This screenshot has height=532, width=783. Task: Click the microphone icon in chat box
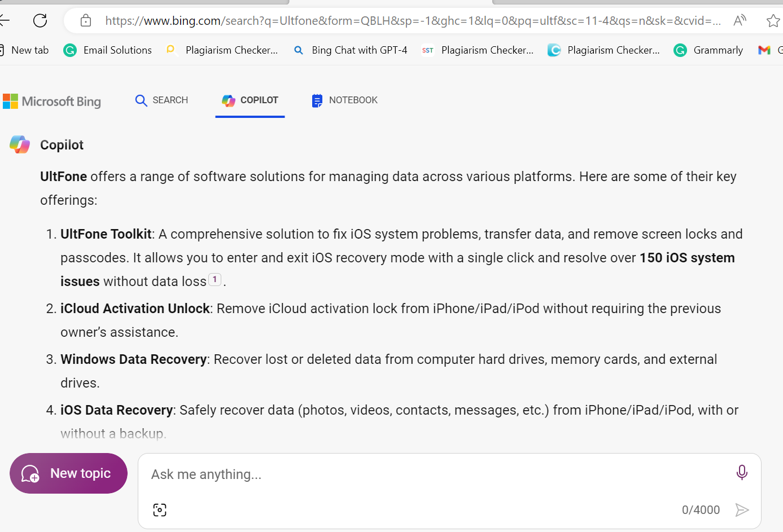742,472
